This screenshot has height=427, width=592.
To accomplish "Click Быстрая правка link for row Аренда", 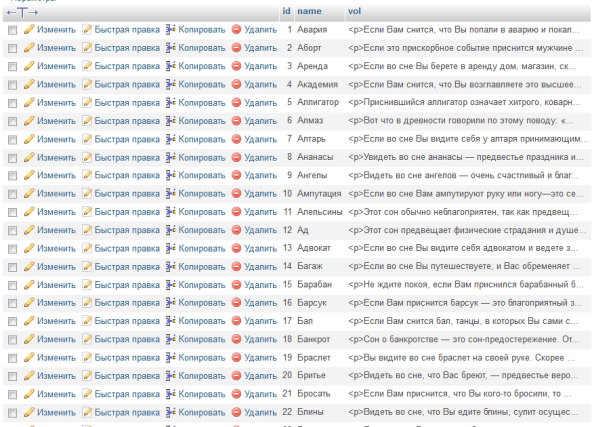I will click(127, 66).
